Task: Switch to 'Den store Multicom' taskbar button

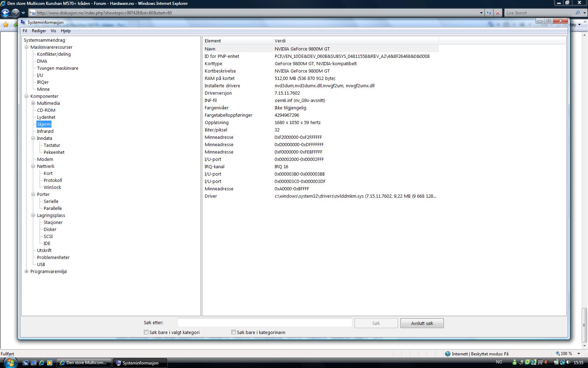Action: tap(84, 363)
